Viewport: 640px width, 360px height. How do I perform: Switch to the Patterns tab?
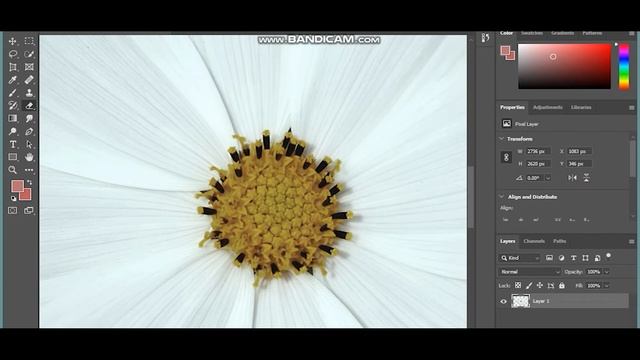point(592,33)
